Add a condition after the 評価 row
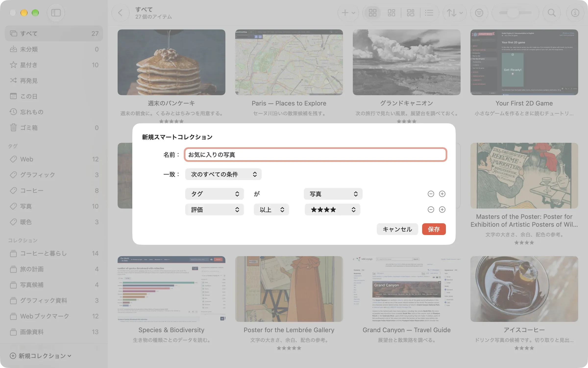Image resolution: width=588 pixels, height=368 pixels. coord(442,210)
